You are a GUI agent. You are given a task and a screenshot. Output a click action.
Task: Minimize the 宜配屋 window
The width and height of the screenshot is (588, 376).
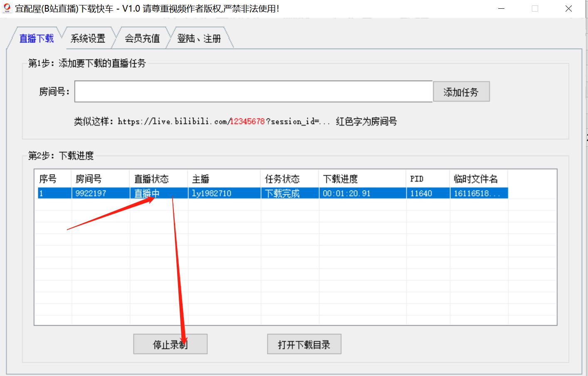pos(501,9)
